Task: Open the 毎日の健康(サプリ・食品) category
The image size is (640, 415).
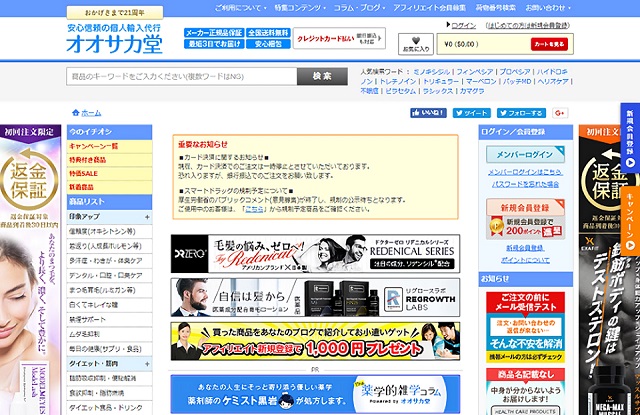Action: [109, 349]
